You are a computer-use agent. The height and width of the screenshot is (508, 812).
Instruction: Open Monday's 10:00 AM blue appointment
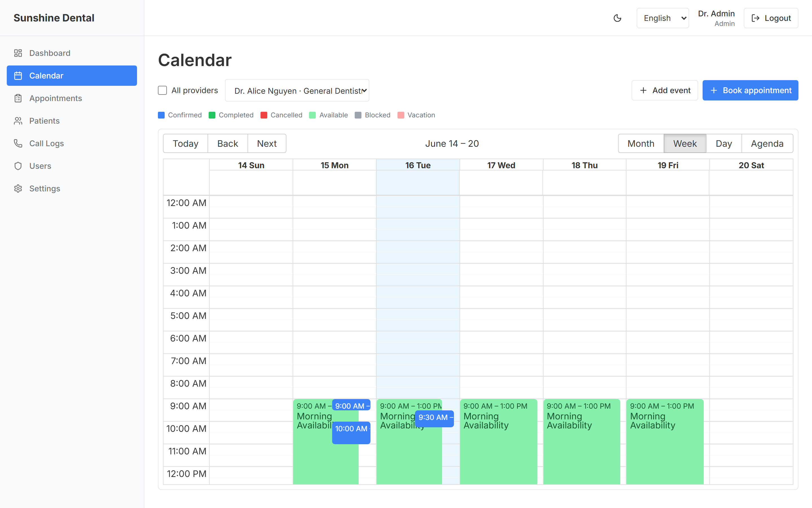[x=351, y=433]
